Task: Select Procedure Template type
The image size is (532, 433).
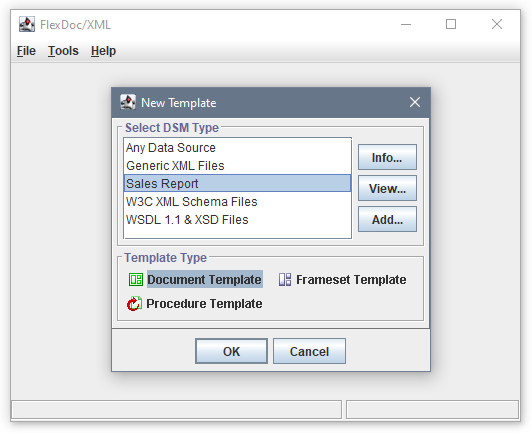Action: click(x=204, y=303)
